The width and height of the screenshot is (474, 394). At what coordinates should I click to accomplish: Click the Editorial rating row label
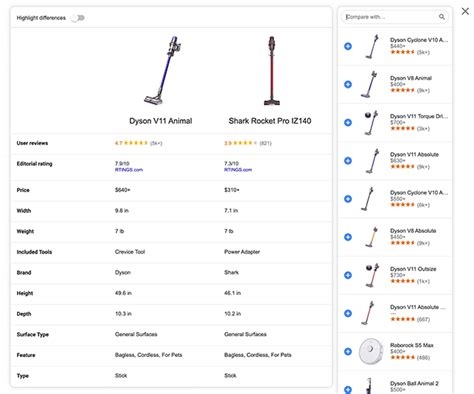pyautogui.click(x=34, y=164)
